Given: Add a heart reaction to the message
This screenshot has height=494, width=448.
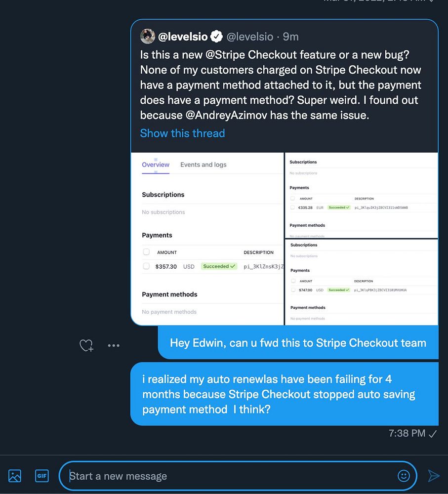Looking at the screenshot, I should point(86,345).
